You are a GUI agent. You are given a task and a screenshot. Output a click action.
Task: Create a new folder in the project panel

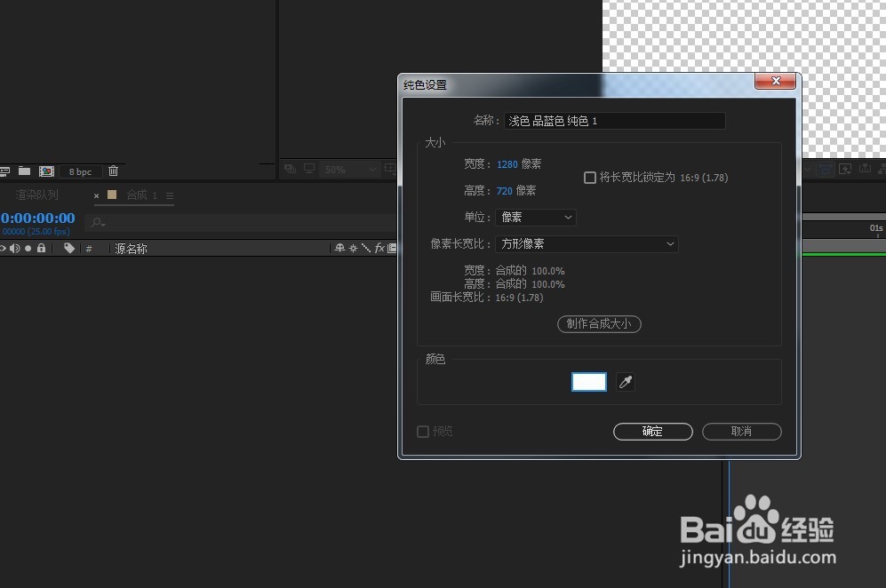[24, 171]
